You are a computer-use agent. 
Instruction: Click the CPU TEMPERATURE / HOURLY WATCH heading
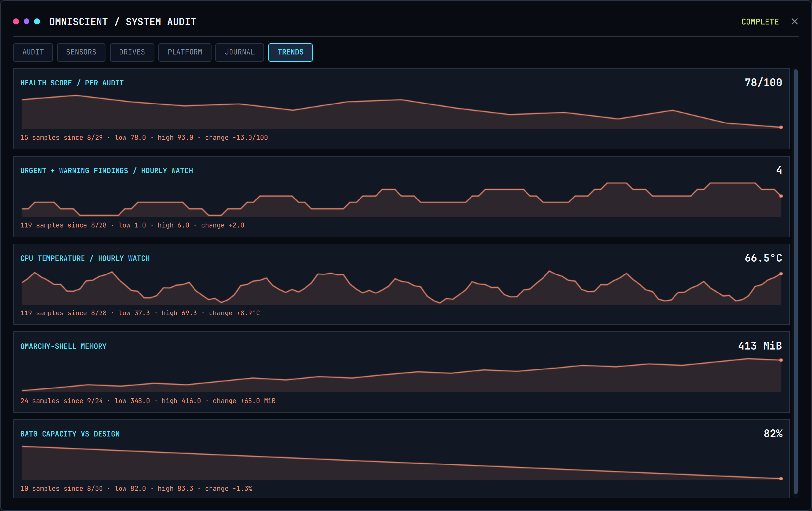point(85,258)
